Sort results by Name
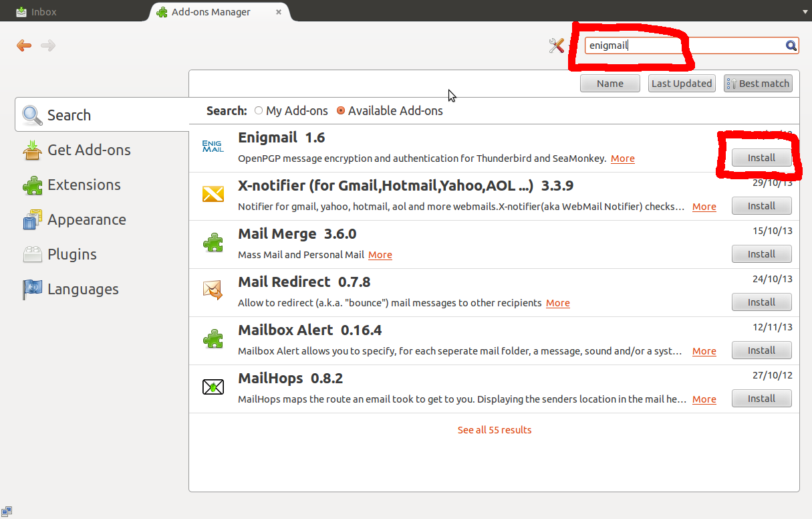Screen dimensions: 812x519 610,84
